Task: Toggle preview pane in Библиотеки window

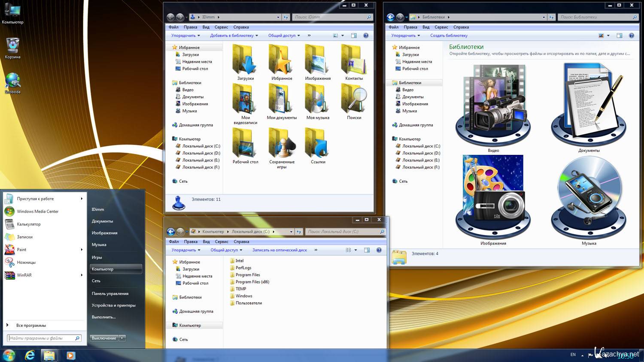Action: tap(620, 36)
